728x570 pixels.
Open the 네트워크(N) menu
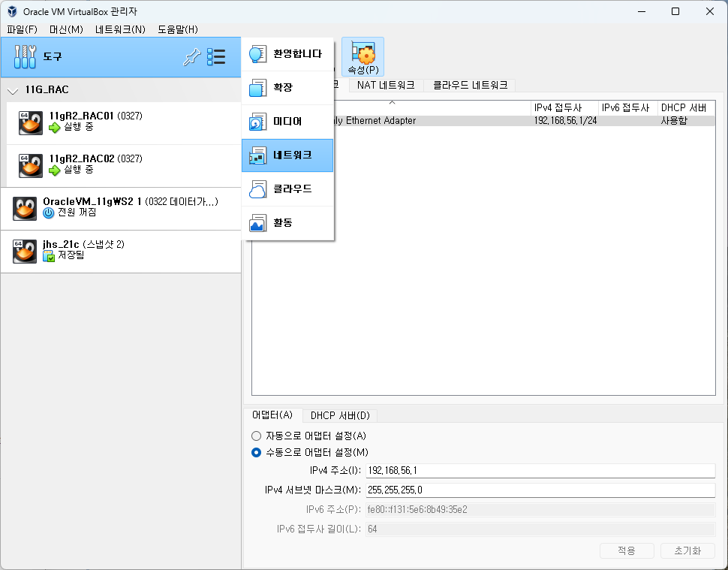coord(120,30)
